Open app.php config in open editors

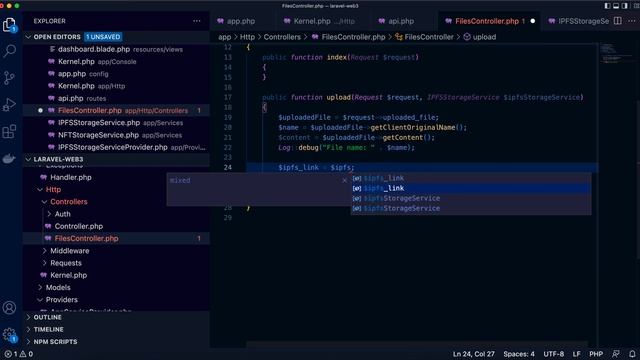(116, 73)
